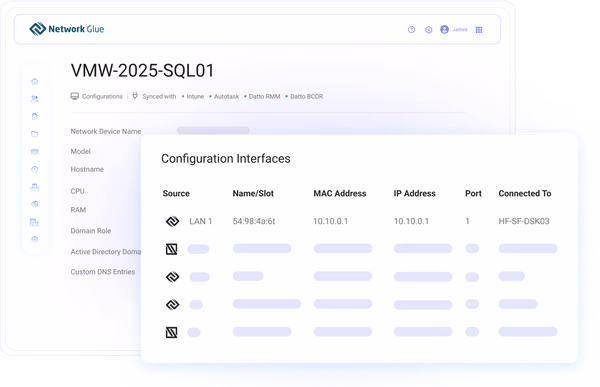600x387 pixels.
Task: Click the bottom hexagon sidebar icon
Action: (x=35, y=240)
